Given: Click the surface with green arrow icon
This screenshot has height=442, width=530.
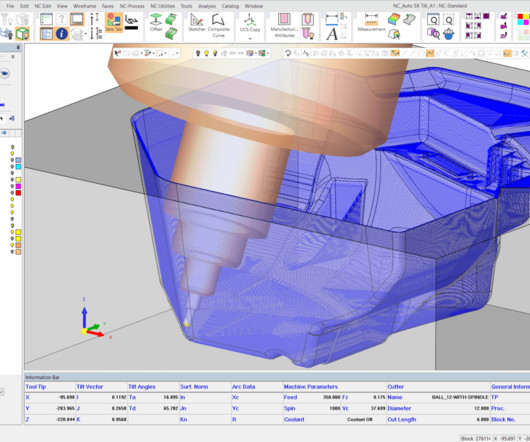Looking at the screenshot, I should pyautogui.click(x=409, y=19).
